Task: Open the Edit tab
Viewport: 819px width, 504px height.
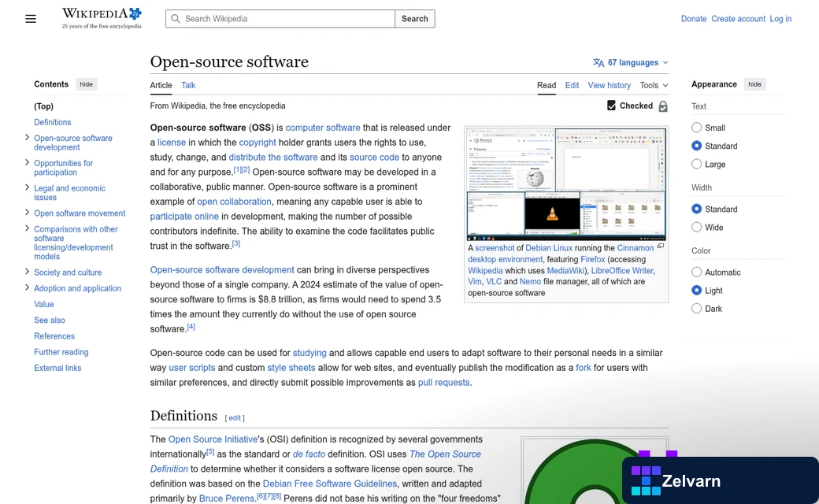Action: tap(572, 85)
